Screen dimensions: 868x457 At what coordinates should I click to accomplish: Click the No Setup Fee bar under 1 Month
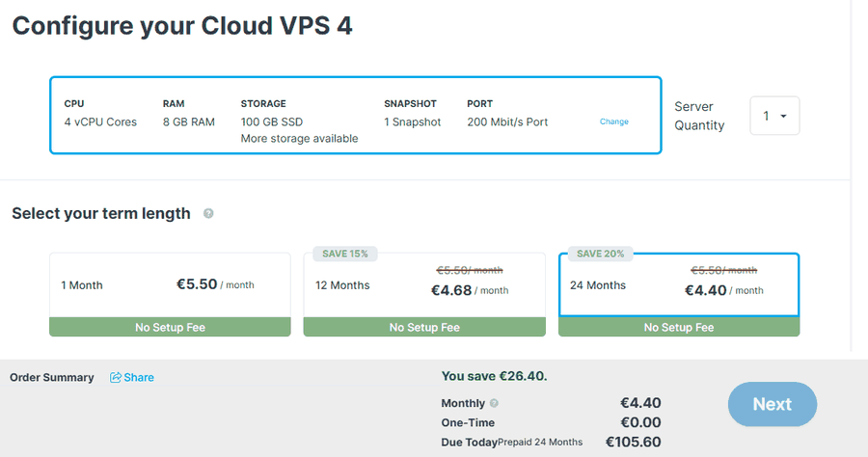tap(170, 327)
